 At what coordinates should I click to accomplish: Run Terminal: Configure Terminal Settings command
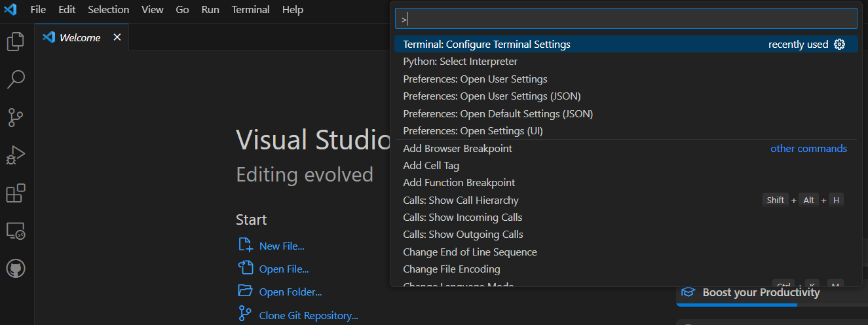(x=626, y=45)
